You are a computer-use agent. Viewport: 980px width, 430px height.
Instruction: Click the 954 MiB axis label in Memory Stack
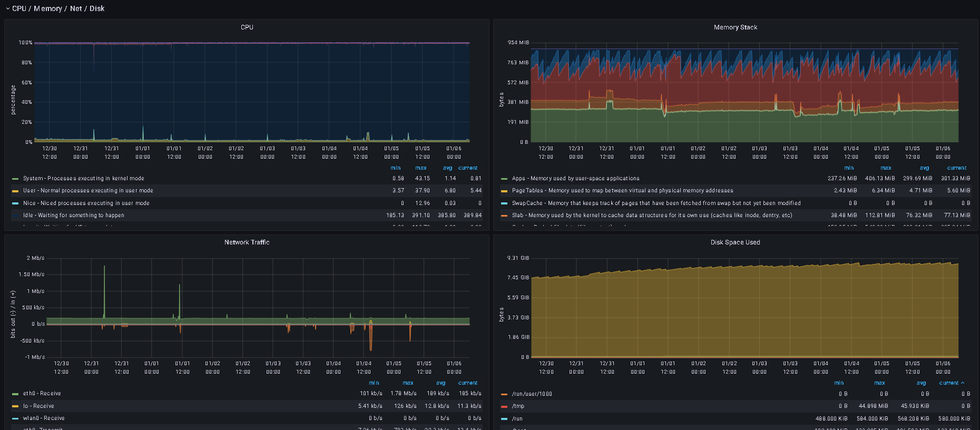(518, 43)
